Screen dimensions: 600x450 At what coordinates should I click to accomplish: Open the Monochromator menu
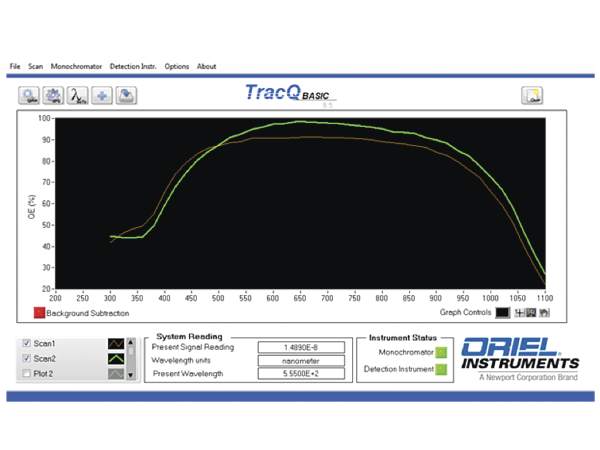(77, 67)
